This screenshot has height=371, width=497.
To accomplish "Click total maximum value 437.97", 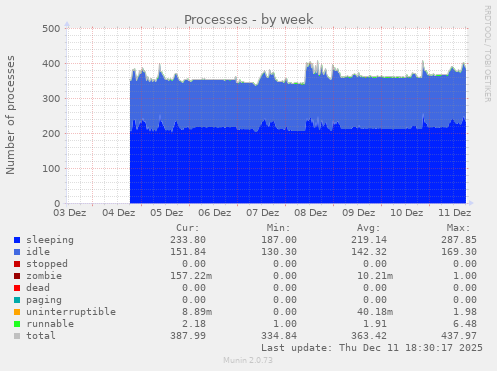I will point(459,336).
